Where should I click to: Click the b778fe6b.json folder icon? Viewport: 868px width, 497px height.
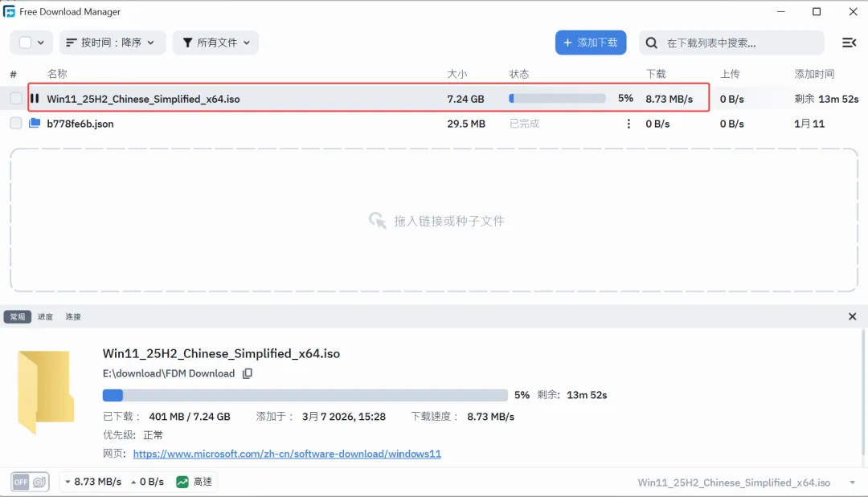pos(35,123)
